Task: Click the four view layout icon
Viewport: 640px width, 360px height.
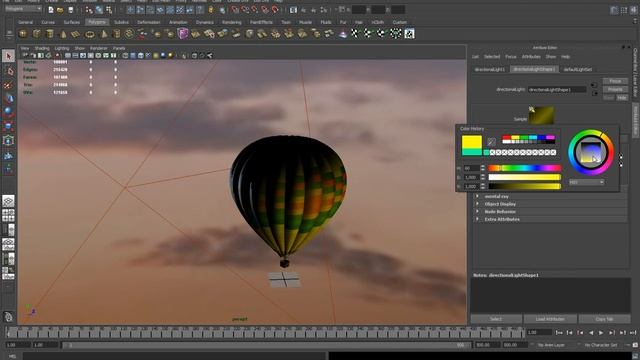Action: pyautogui.click(x=8, y=216)
